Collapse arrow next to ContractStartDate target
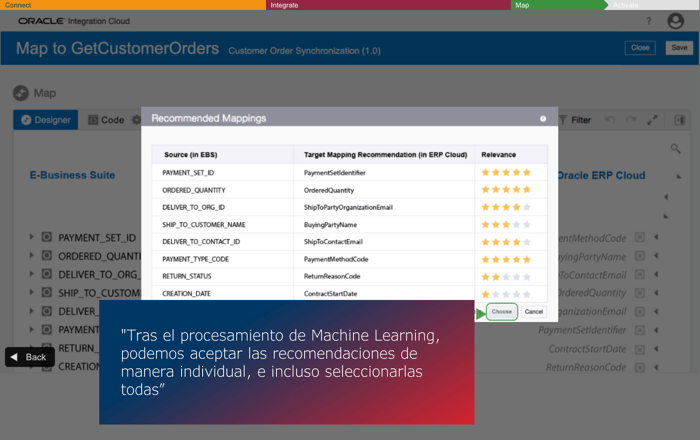Viewport: 700px width, 440px height. 656,349
